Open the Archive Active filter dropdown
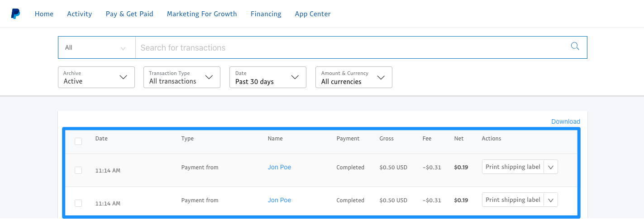 [x=96, y=77]
